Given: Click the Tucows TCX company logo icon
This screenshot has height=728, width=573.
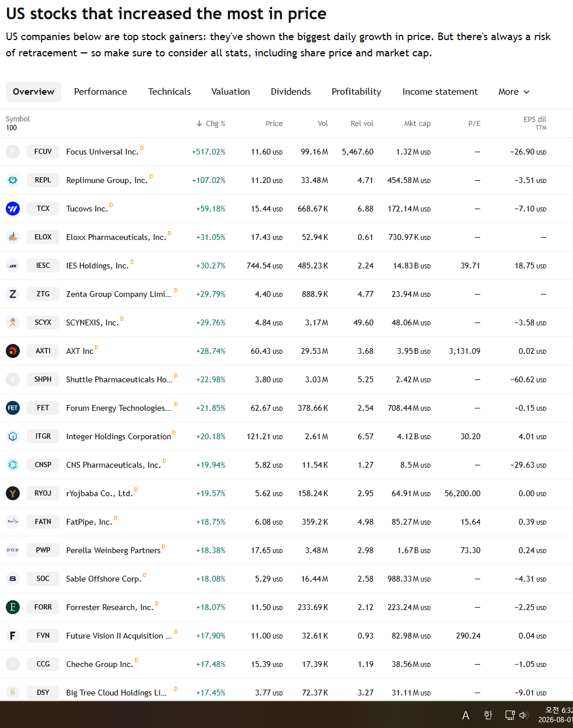Looking at the screenshot, I should point(13,209).
